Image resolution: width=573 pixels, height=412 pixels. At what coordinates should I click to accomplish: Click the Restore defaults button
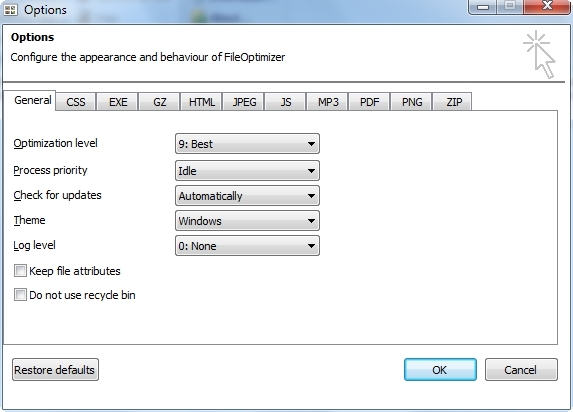click(55, 370)
